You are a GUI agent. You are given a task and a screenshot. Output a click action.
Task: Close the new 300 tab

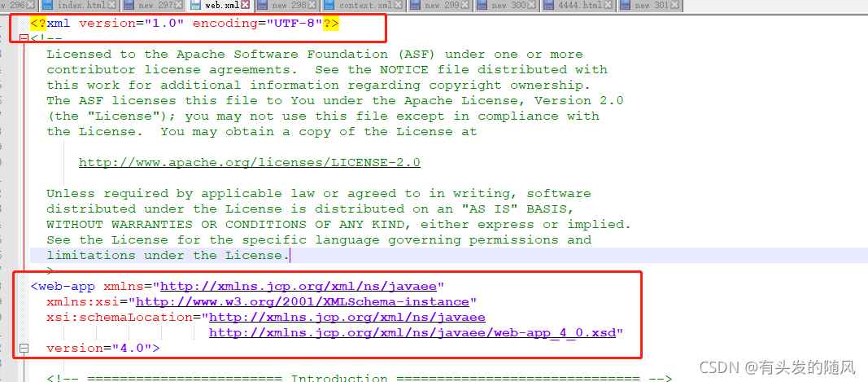(533, 6)
